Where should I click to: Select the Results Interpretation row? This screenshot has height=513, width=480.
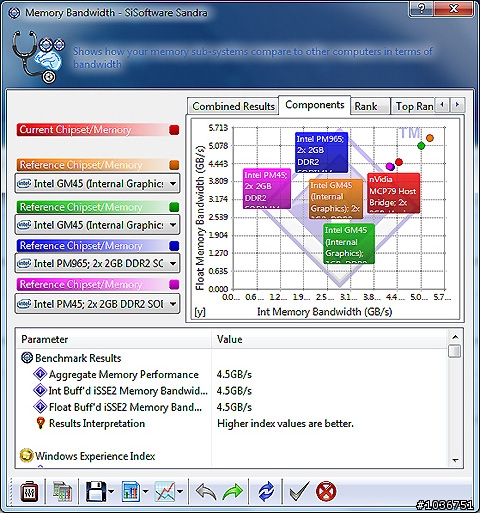232,423
